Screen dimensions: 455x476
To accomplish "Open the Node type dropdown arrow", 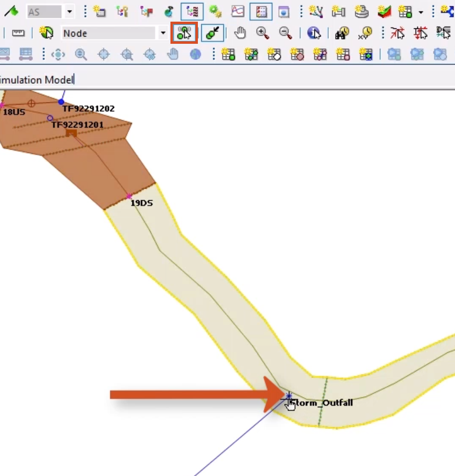I will pyautogui.click(x=163, y=33).
